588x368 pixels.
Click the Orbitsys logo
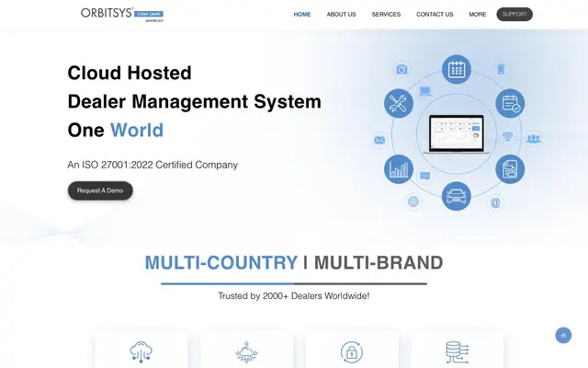pyautogui.click(x=122, y=15)
